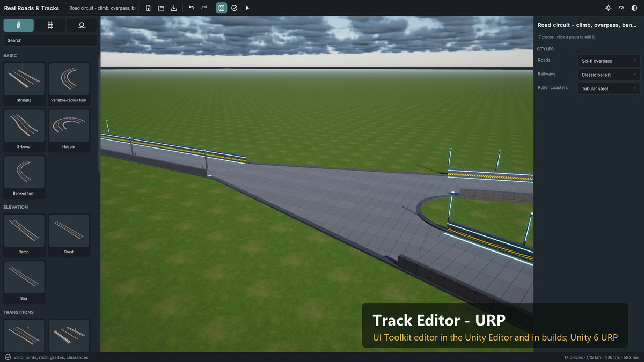This screenshot has width=644, height=362.
Task: Click the validation status check icon
Action: click(8, 357)
